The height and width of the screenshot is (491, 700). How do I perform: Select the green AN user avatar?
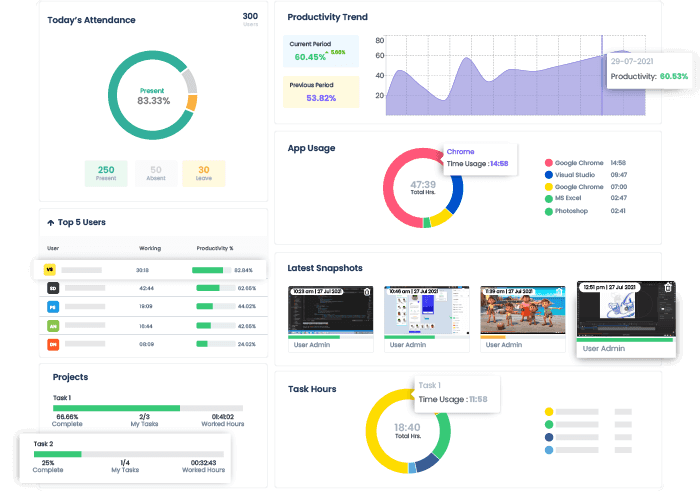(x=52, y=326)
